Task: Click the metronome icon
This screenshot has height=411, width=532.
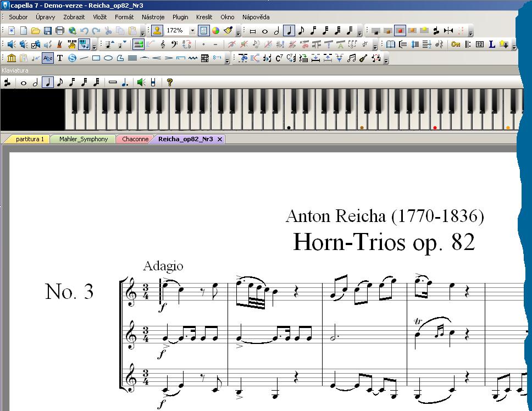Action: click(60, 45)
